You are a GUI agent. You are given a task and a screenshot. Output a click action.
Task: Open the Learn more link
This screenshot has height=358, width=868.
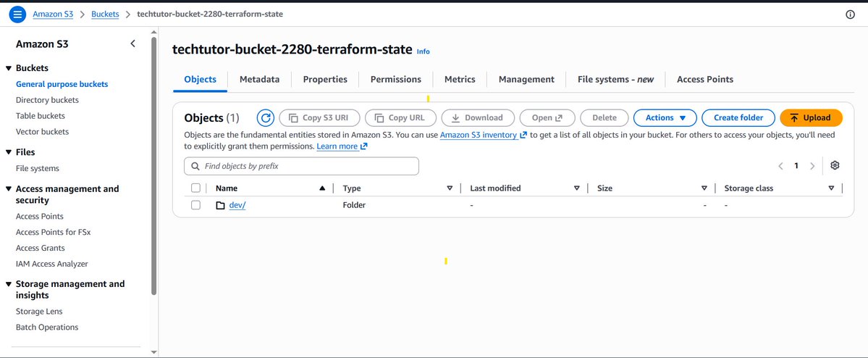[337, 146]
